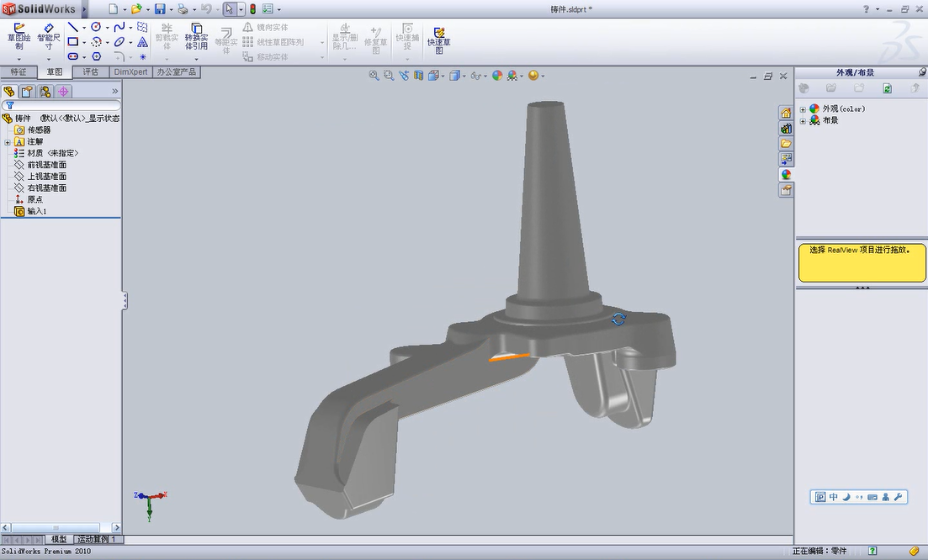
Task: Switch to the 办公室产品 tab
Action: click(x=177, y=72)
